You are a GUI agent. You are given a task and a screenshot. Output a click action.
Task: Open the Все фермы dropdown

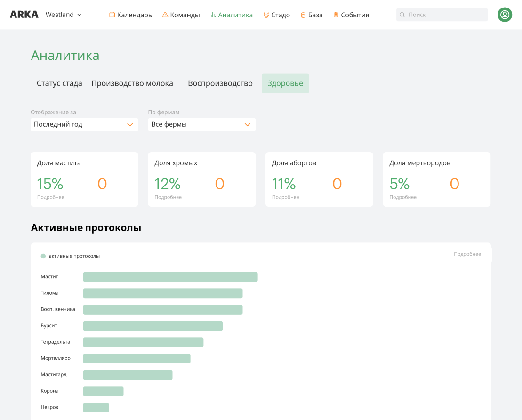(201, 125)
